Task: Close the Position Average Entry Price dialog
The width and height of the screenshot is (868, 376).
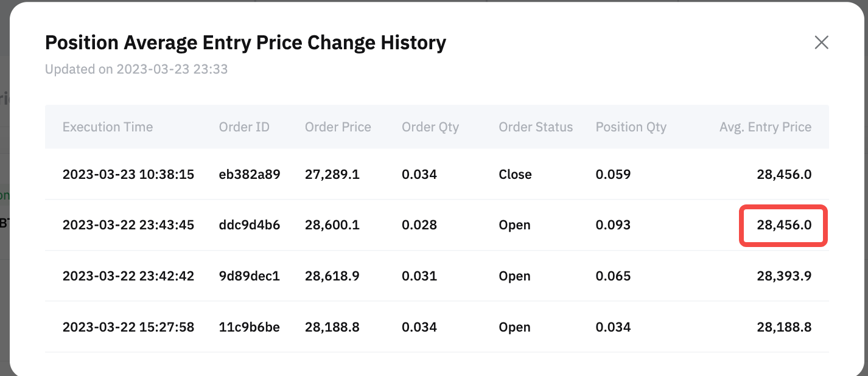Action: [x=821, y=43]
